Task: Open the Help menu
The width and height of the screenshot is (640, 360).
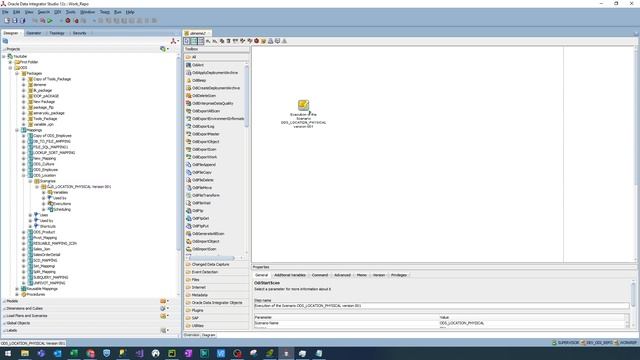Action: (130, 12)
